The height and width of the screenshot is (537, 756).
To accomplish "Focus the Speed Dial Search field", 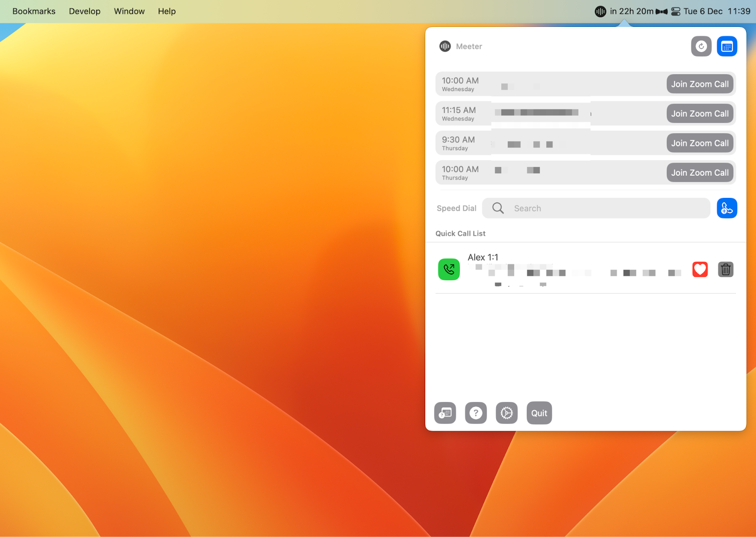I will [x=596, y=208].
